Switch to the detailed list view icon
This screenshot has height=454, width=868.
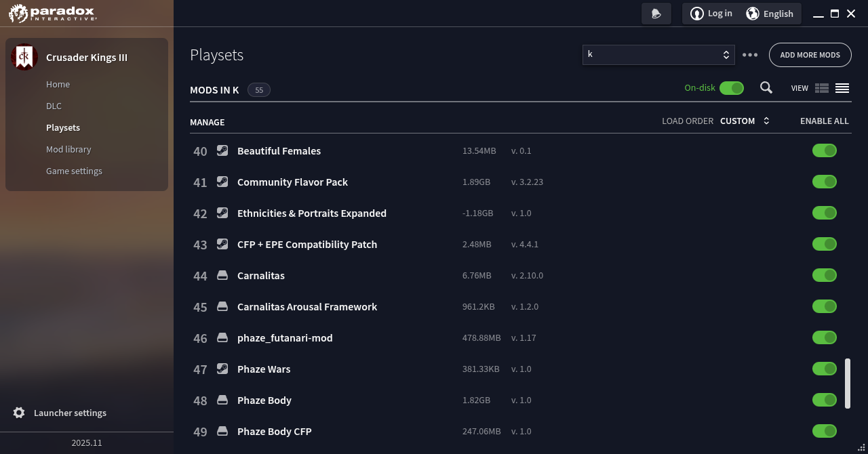(822, 88)
